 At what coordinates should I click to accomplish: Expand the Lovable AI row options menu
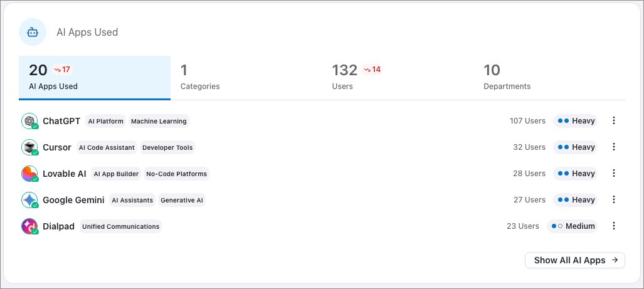614,174
